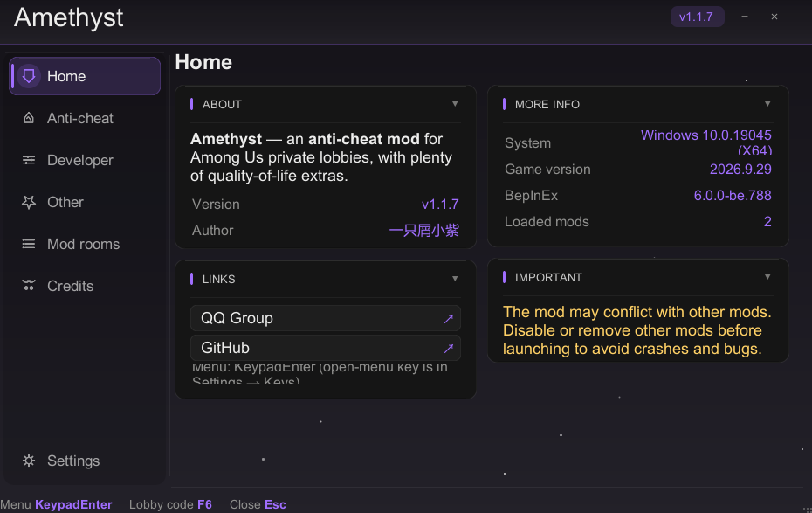Click the Game version label
This screenshot has width=812, height=513.
(547, 170)
